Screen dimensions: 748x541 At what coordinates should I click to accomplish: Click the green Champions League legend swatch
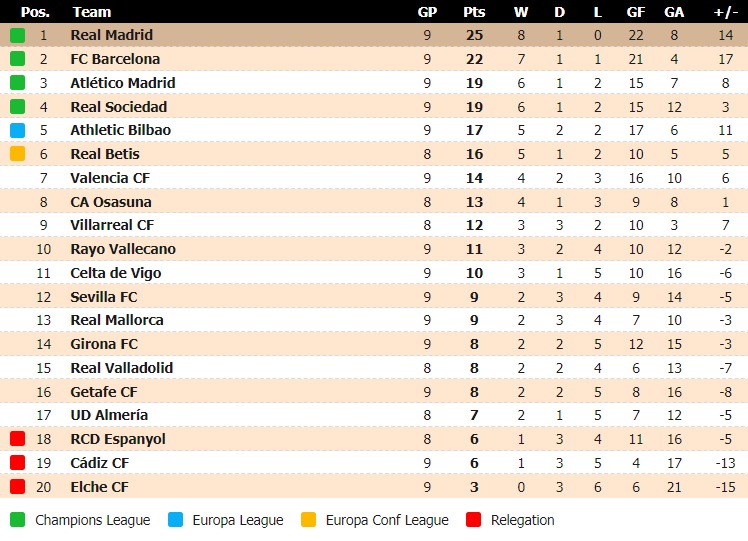[x=18, y=520]
